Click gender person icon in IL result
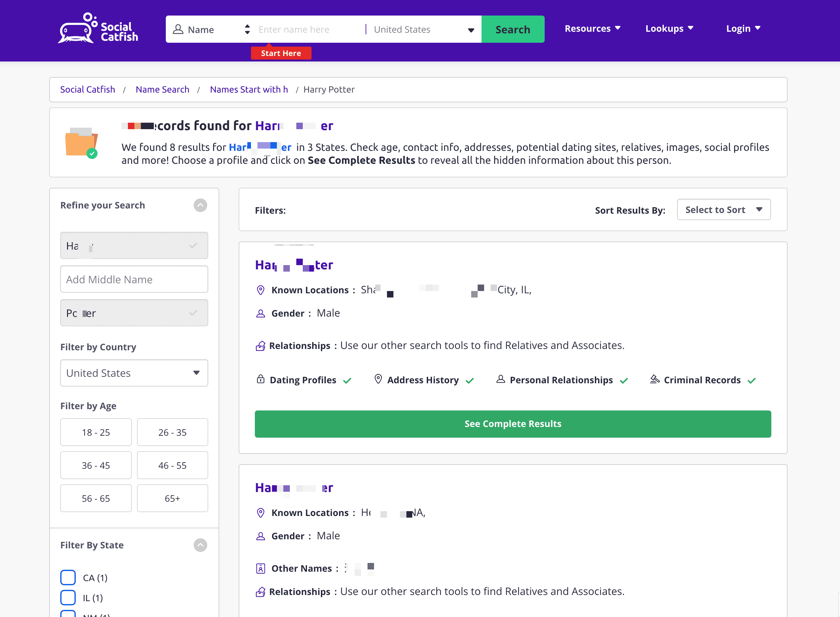Image resolution: width=840 pixels, height=617 pixels. [x=260, y=314]
